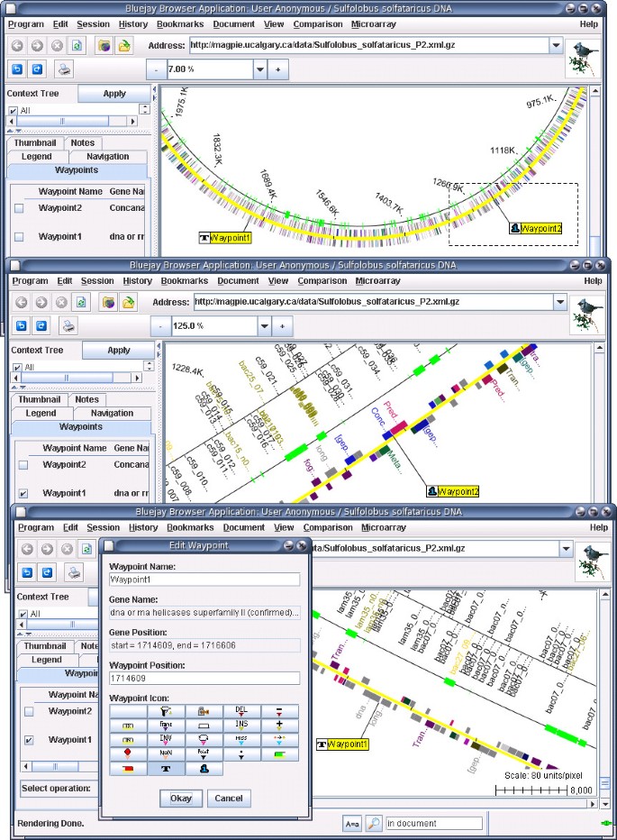This screenshot has height=840, width=617.
Task: Click the Reload document icon in the 7.00% window
Action: [x=77, y=46]
